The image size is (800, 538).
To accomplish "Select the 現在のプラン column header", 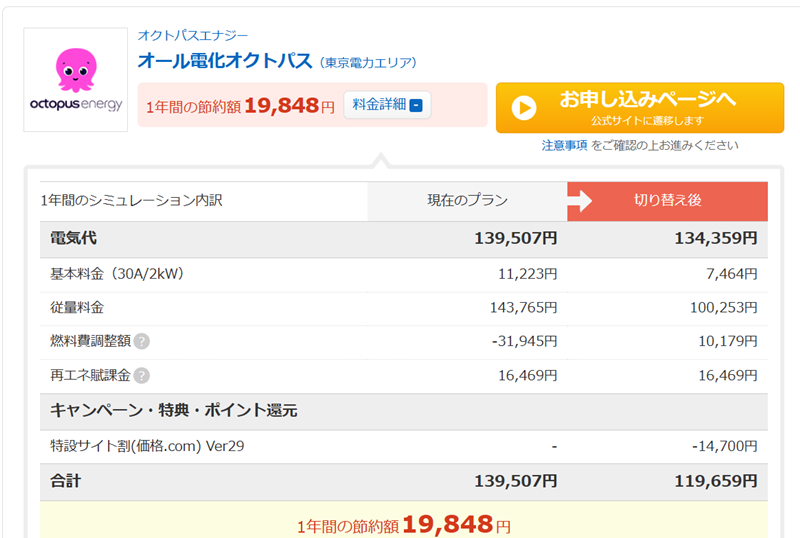I will (x=467, y=201).
